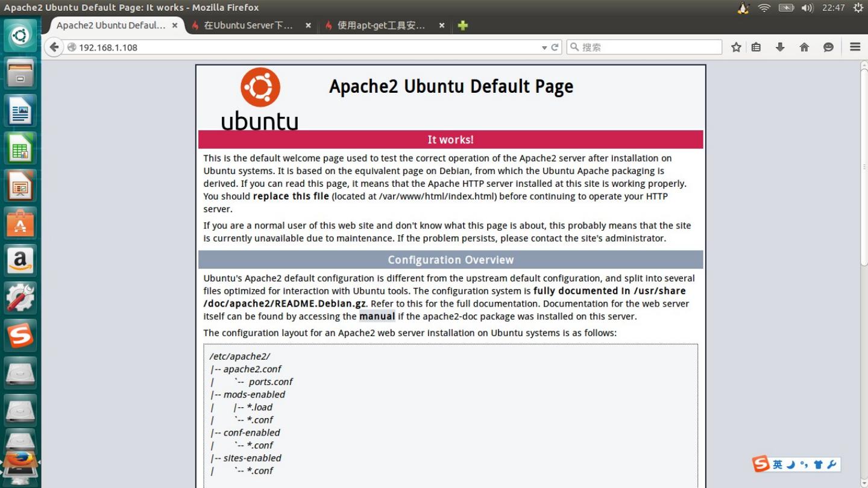
Task: Open the new tab plus button
Action: click(462, 25)
